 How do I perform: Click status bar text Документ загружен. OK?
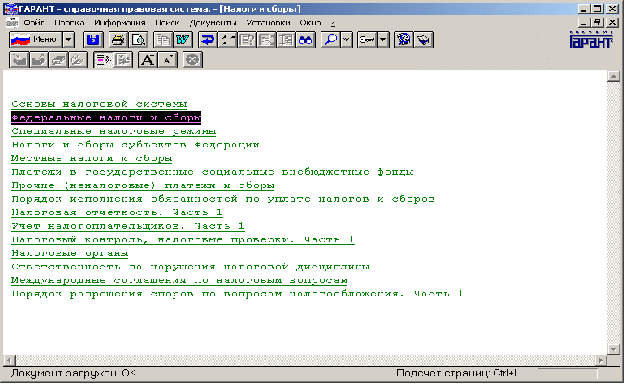point(73,374)
